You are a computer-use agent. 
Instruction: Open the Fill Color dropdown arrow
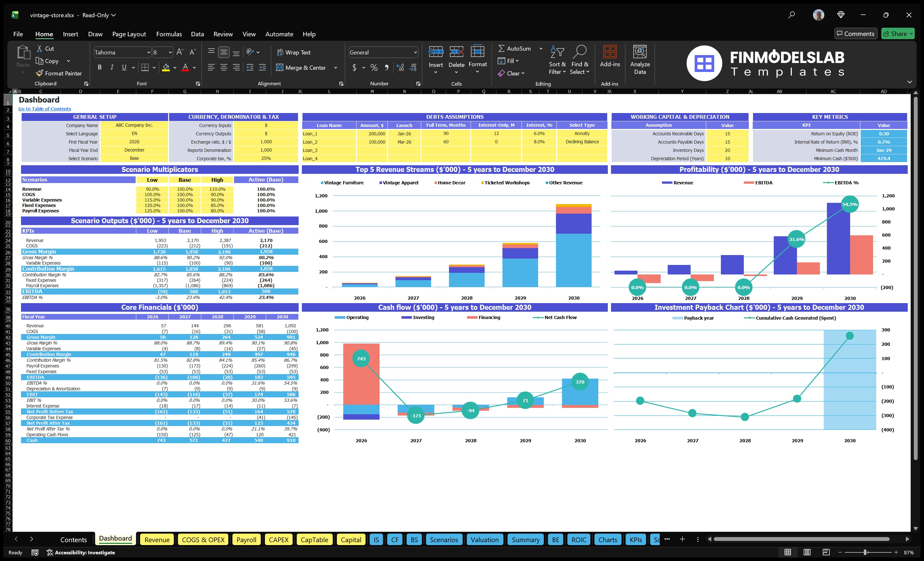[x=174, y=68]
